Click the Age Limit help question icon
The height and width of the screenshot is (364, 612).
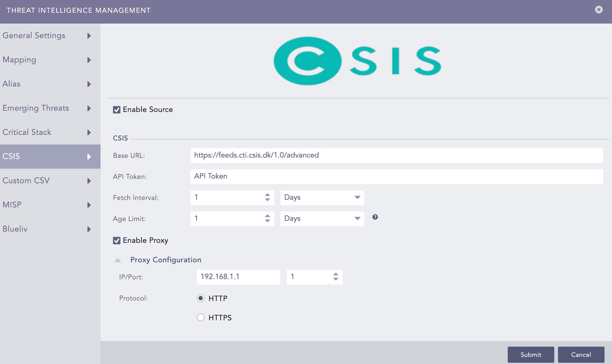(375, 217)
